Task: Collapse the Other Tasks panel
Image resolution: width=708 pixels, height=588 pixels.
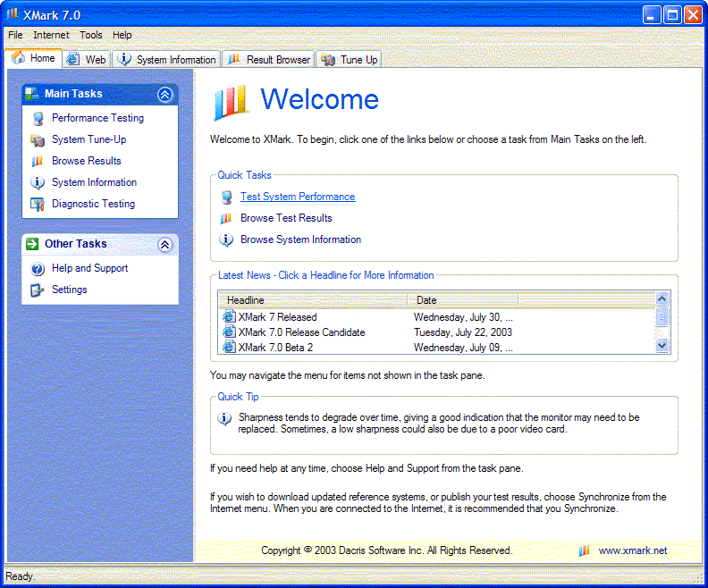Action: click(x=164, y=245)
